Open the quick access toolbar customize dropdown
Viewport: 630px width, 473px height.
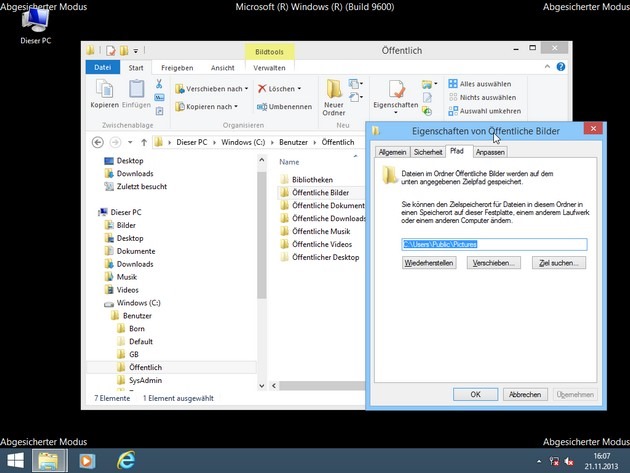click(136, 51)
